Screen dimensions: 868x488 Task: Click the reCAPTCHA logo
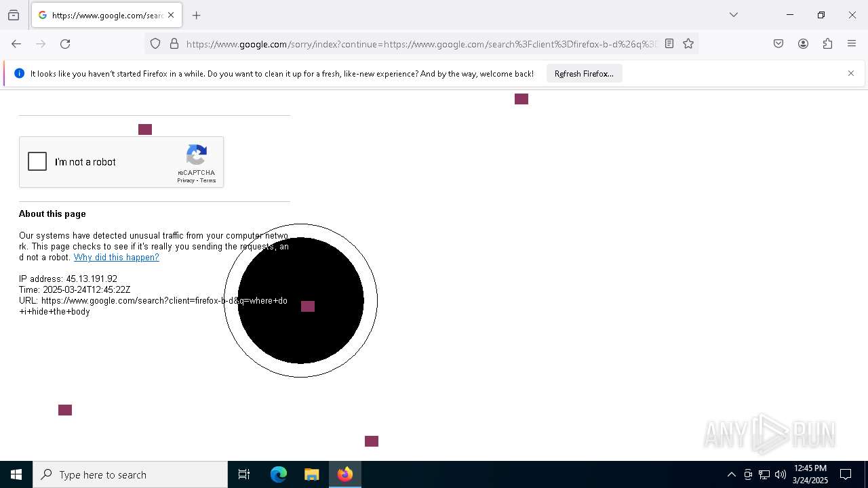click(197, 155)
